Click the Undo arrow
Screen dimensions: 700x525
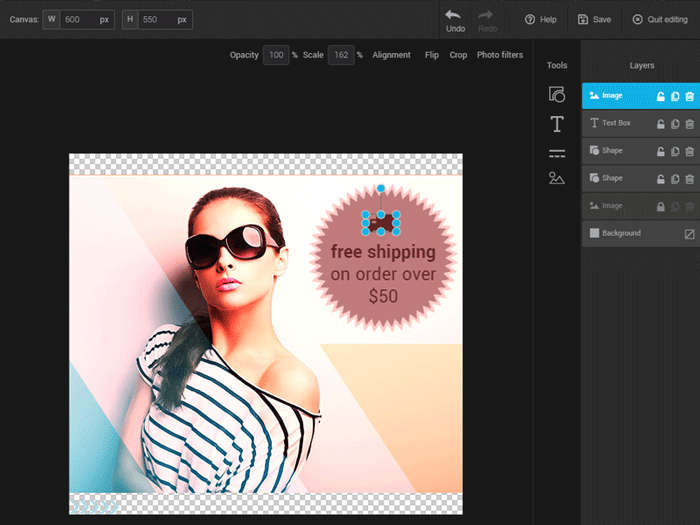(x=453, y=15)
